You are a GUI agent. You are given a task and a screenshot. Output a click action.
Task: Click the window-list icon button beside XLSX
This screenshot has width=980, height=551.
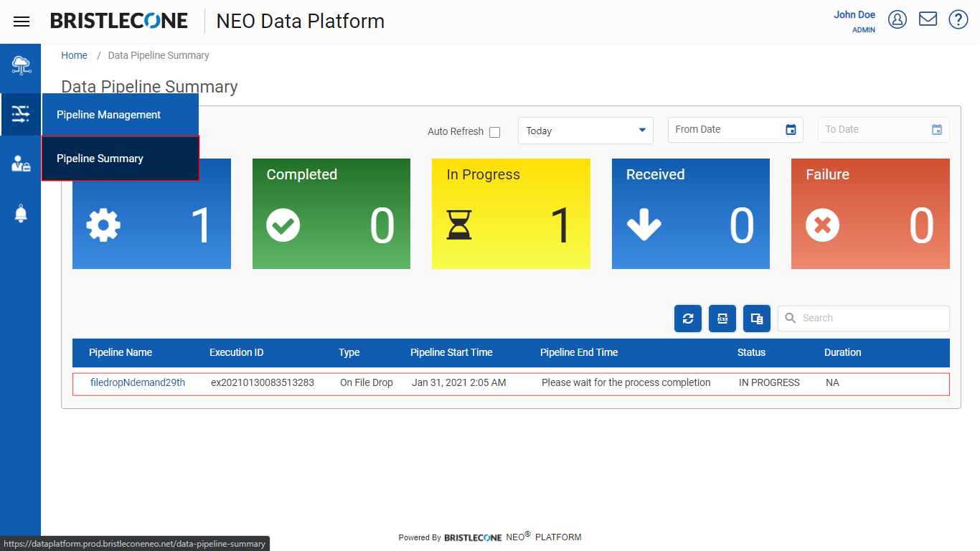pos(757,319)
